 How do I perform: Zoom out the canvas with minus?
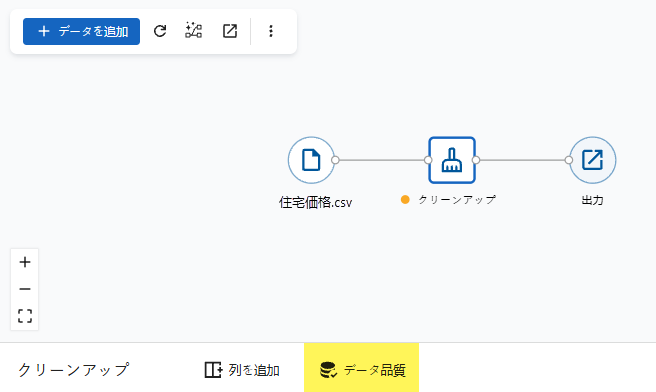pyautogui.click(x=25, y=289)
